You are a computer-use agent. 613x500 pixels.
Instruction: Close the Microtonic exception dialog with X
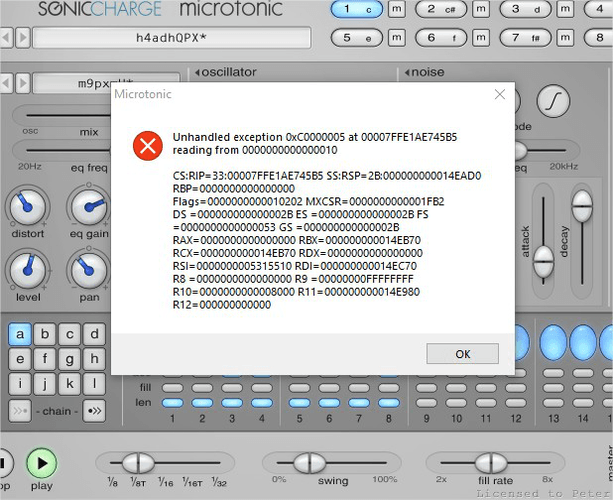click(500, 94)
